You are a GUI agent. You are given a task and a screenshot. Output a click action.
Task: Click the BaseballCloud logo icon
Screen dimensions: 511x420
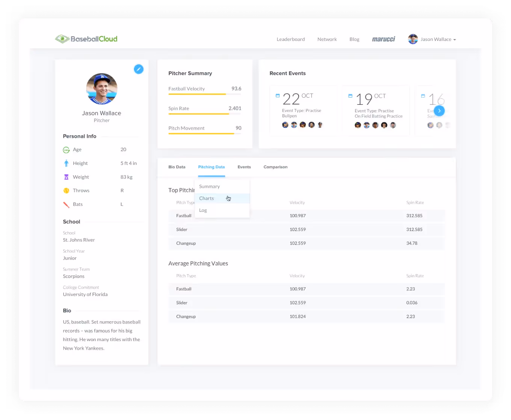[x=62, y=39]
